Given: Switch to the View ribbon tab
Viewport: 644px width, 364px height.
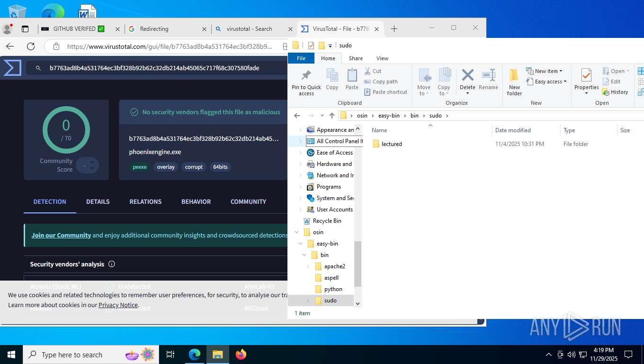Looking at the screenshot, I should click(382, 58).
